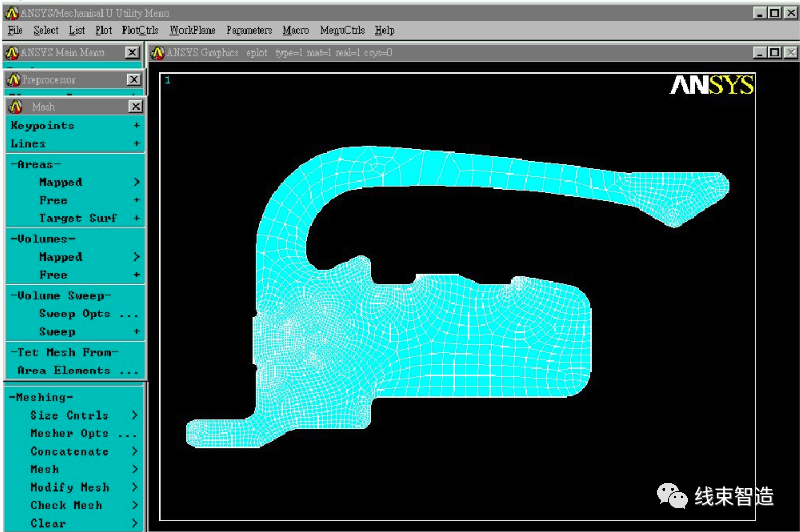Choose Areas Free meshing
800x532 pixels.
pyautogui.click(x=75, y=200)
